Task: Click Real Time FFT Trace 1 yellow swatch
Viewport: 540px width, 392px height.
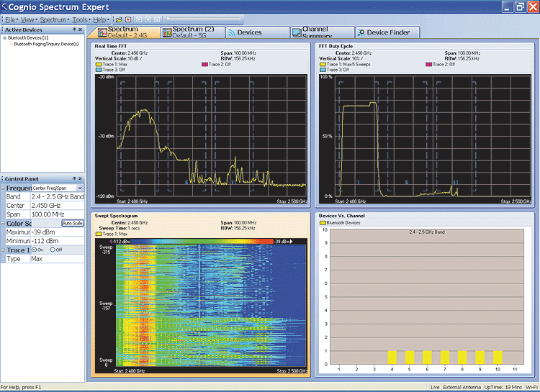Action: pyautogui.click(x=99, y=64)
